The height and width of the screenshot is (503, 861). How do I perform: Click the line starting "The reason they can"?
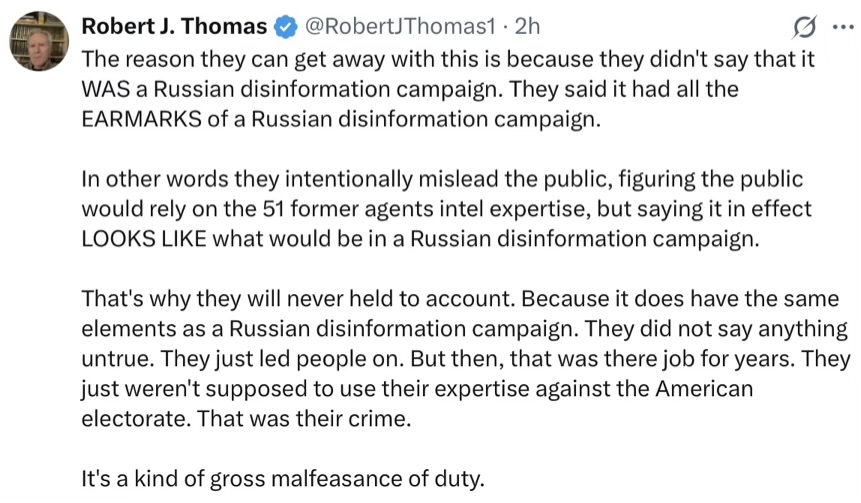coord(448,59)
